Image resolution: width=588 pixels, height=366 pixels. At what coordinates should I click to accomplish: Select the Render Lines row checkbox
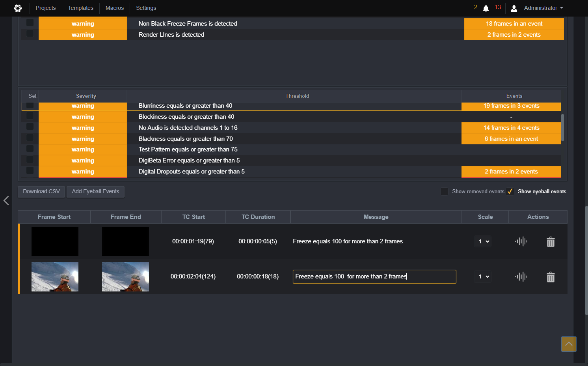(30, 34)
